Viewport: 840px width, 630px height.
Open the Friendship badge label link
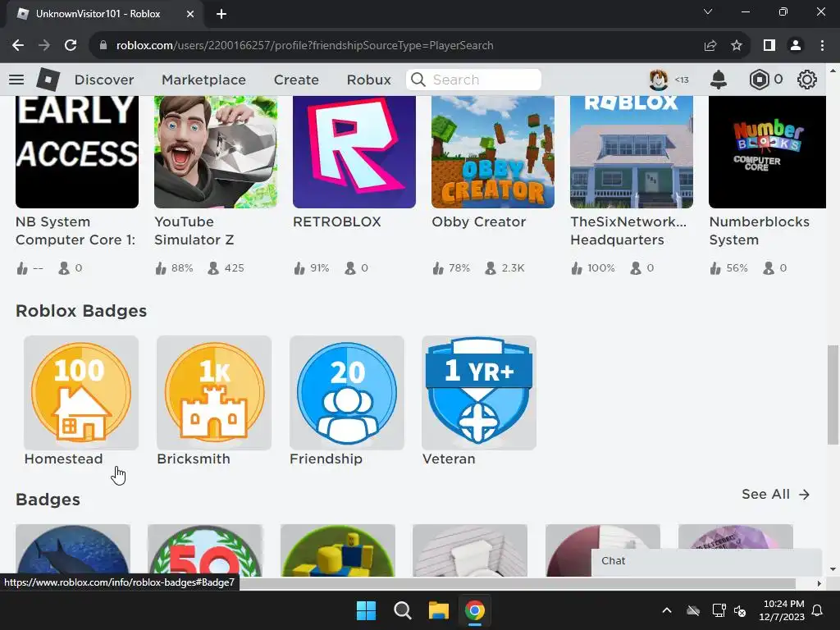(326, 459)
